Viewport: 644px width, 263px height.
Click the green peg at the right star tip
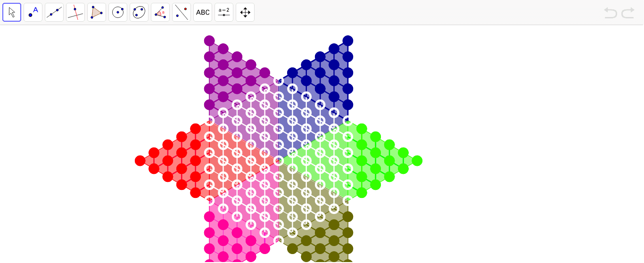pos(417,161)
